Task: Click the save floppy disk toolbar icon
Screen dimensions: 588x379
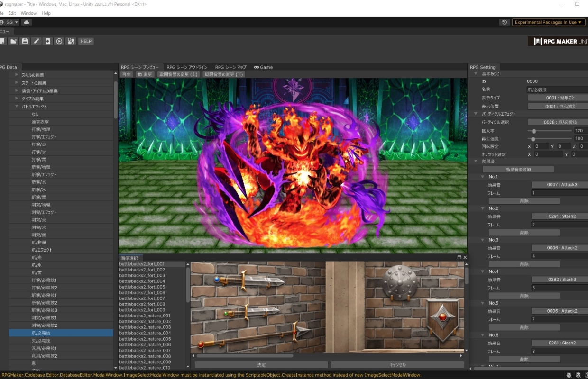Action: click(25, 41)
